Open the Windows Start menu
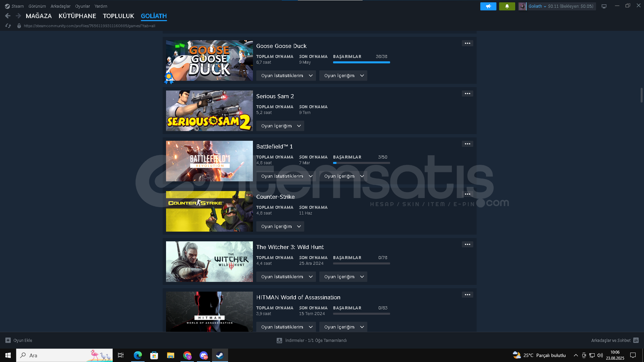Screen dimensions: 644x362 coord(8,355)
